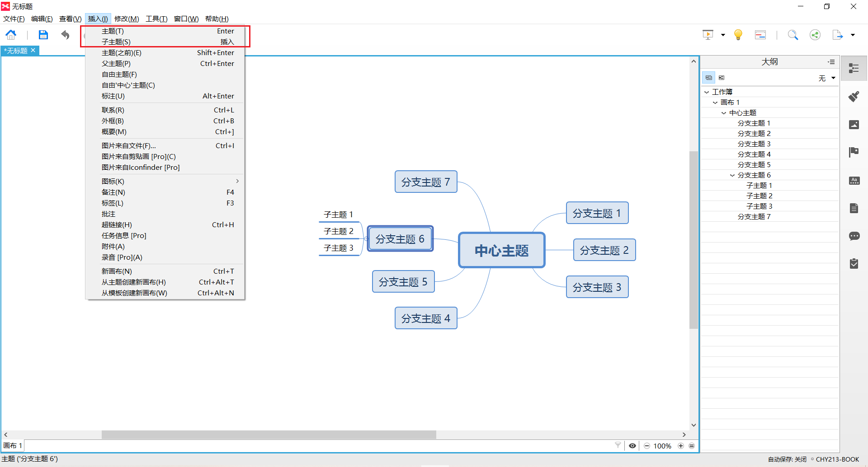
Task: Open presentation dropdown arrow
Action: tap(723, 35)
